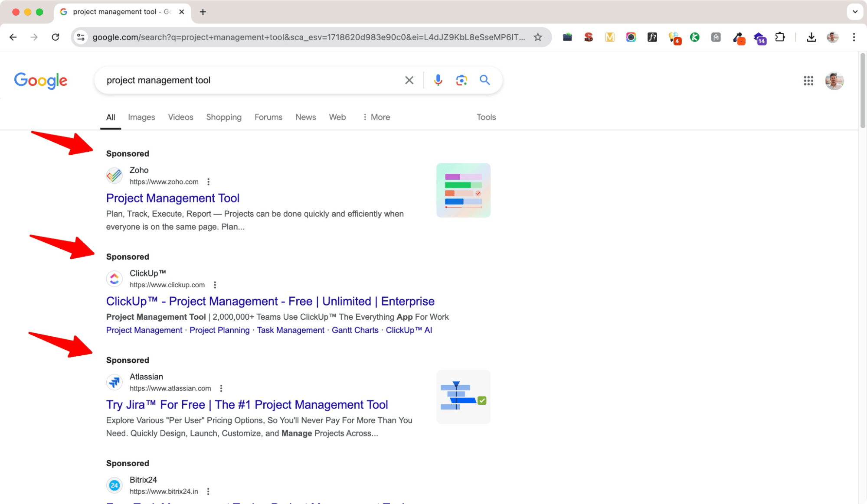Image resolution: width=867 pixels, height=504 pixels.
Task: Click the Gantt Charts sitelink
Action: pyautogui.click(x=355, y=330)
